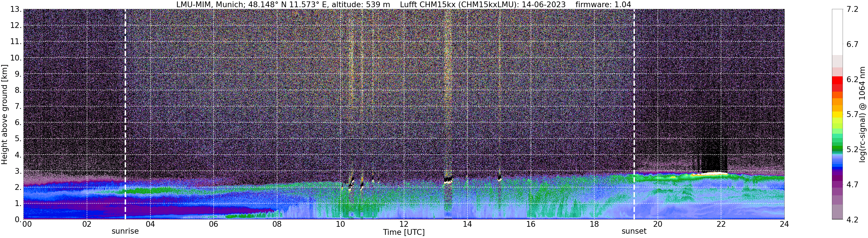868x238 pixels.
Task: Click the time tick label '08'
Action: point(277,224)
